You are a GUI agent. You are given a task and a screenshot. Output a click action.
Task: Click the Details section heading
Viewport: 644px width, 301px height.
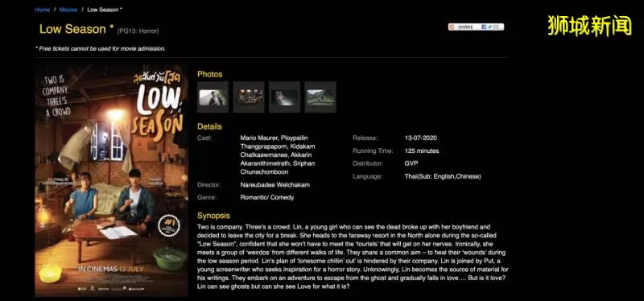coord(209,126)
